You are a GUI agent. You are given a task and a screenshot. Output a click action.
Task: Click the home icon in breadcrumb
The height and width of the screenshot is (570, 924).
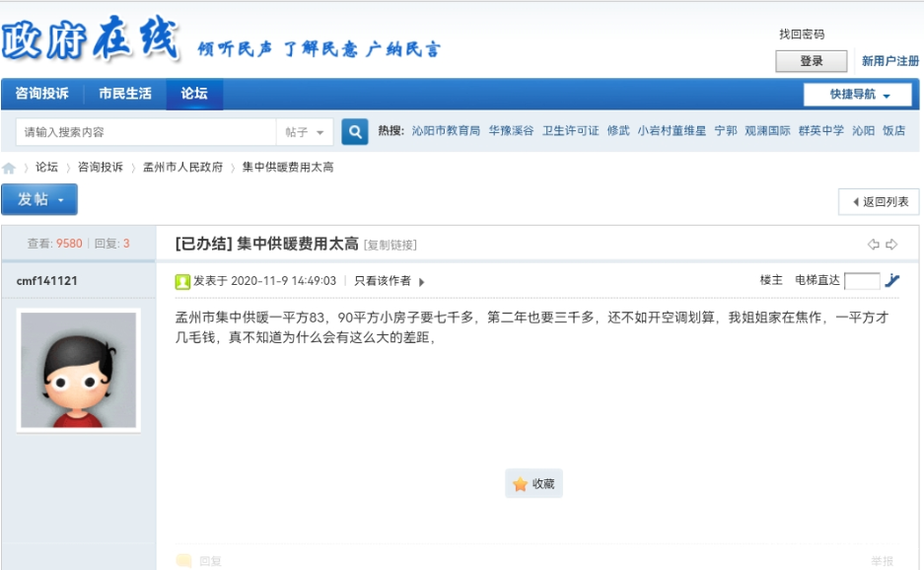click(9, 168)
